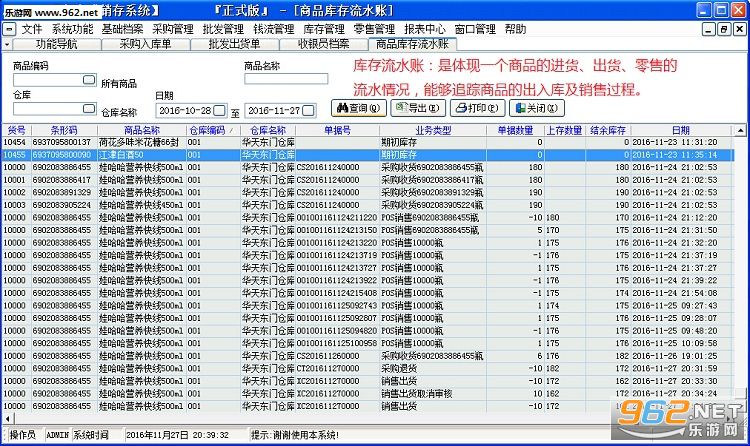Open the start date picker dropdown

point(219,111)
